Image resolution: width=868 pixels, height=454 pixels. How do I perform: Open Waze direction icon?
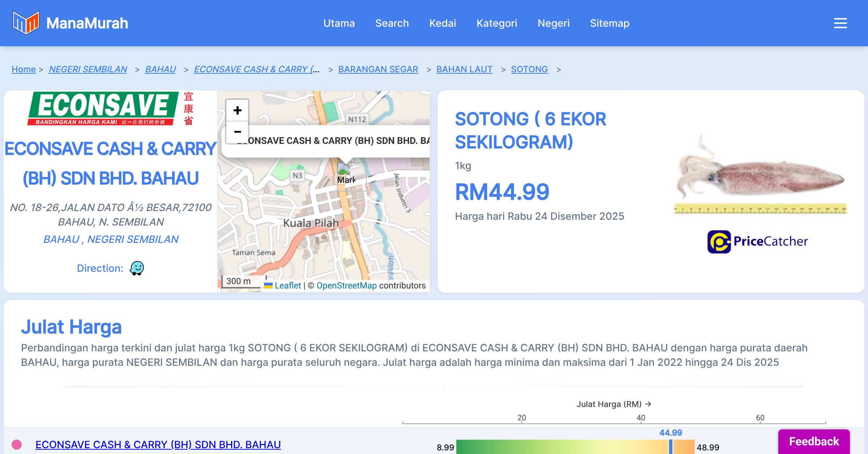[x=137, y=268]
